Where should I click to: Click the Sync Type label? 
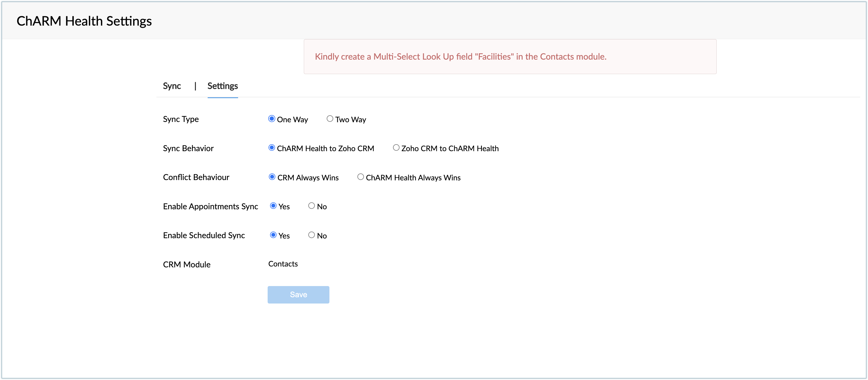[181, 119]
